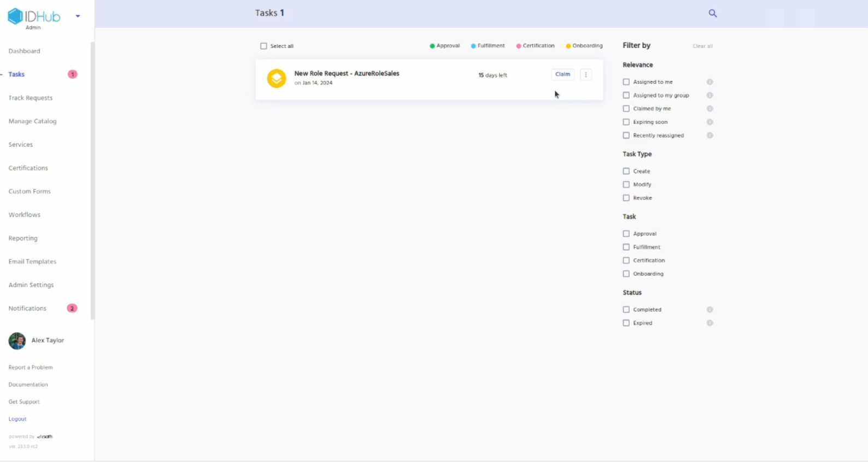
Task: Check the Select all checkbox
Action: click(263, 46)
